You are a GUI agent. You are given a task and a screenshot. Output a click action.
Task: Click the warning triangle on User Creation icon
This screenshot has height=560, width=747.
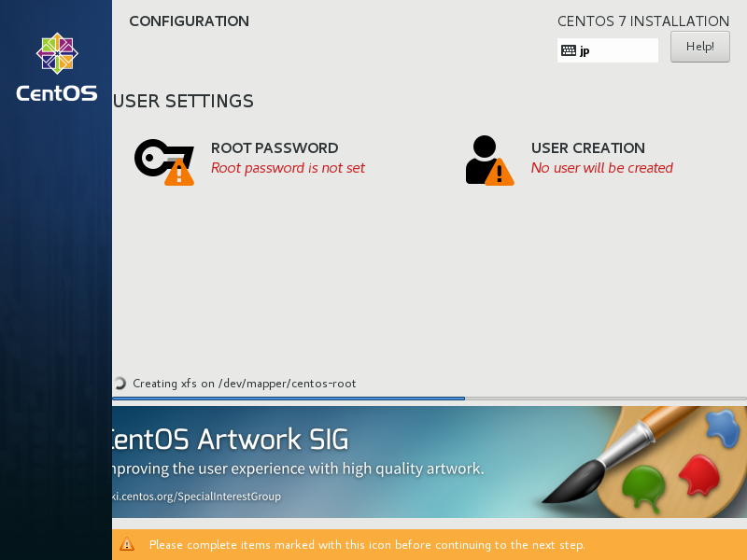tap(501, 172)
